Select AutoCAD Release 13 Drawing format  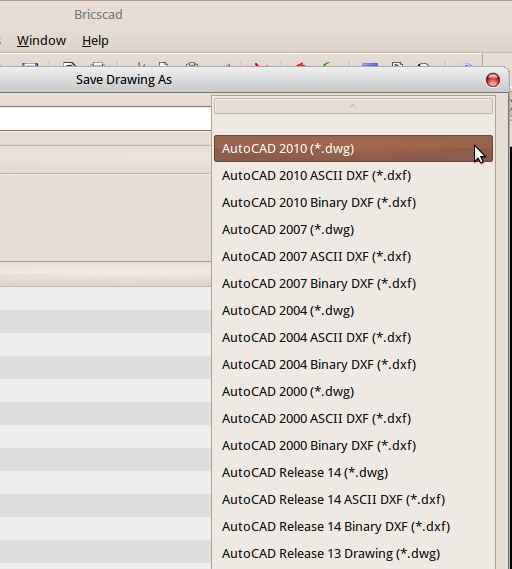(x=353, y=553)
